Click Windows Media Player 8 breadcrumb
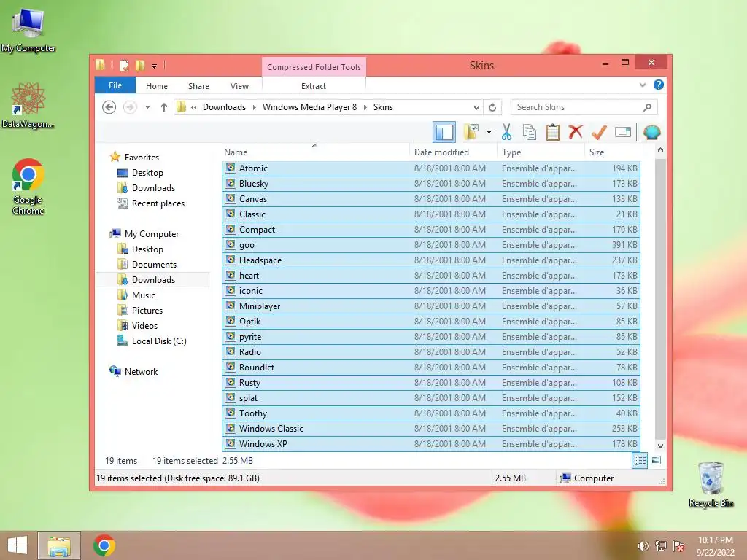This screenshot has width=747, height=560. 309,107
